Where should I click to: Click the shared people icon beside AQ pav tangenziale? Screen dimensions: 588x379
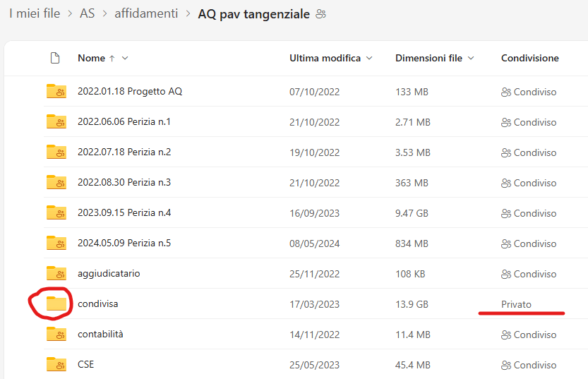pyautogui.click(x=320, y=14)
